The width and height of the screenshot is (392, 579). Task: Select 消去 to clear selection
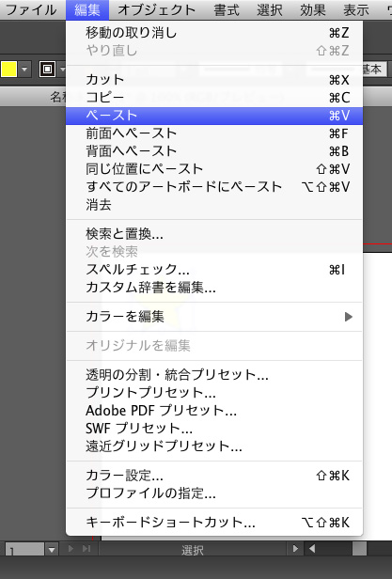214,204
